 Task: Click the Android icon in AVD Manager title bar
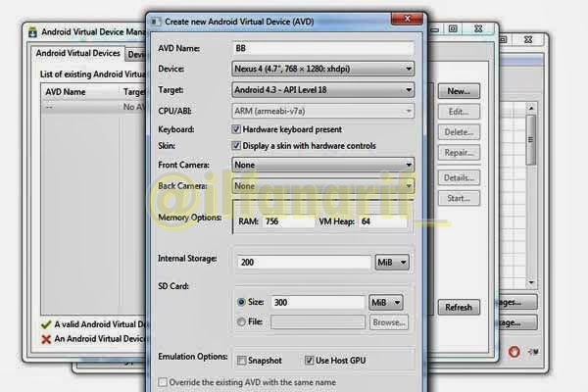(33, 32)
